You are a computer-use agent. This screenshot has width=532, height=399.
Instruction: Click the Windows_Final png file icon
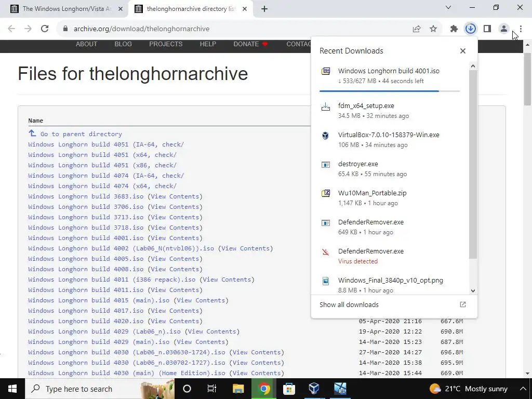coord(326,281)
